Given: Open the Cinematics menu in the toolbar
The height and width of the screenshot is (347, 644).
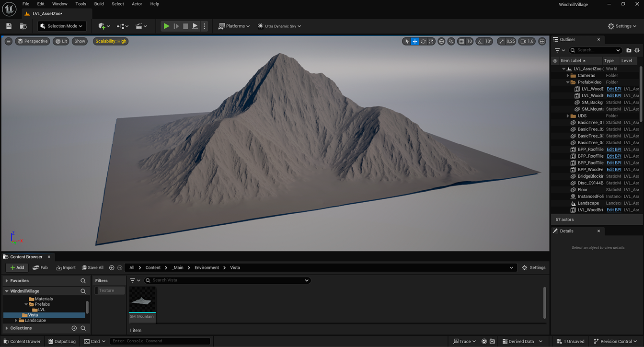Looking at the screenshot, I should [139, 26].
